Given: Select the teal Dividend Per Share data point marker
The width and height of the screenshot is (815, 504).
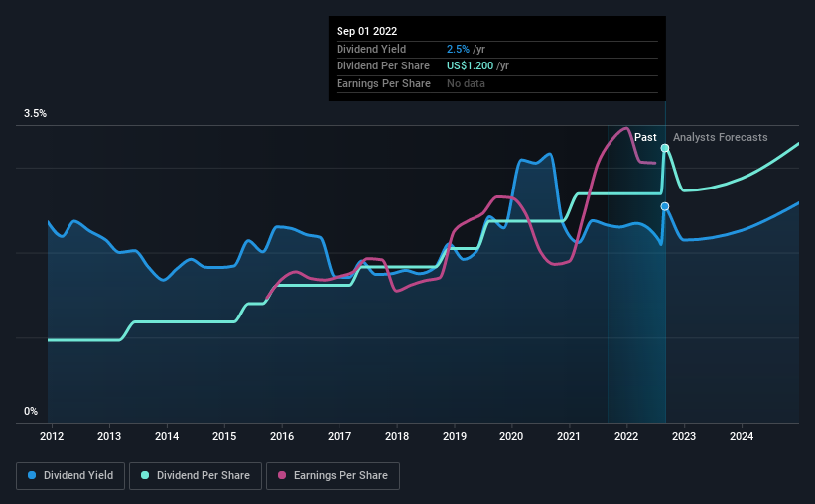Looking at the screenshot, I should 665,148.
